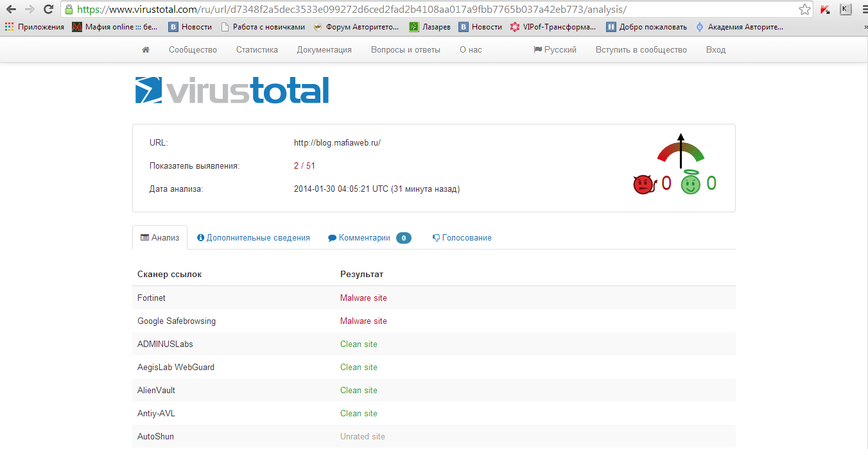The width and height of the screenshot is (868, 449).
Task: Click the red devil malicious vote icon
Action: 643,185
